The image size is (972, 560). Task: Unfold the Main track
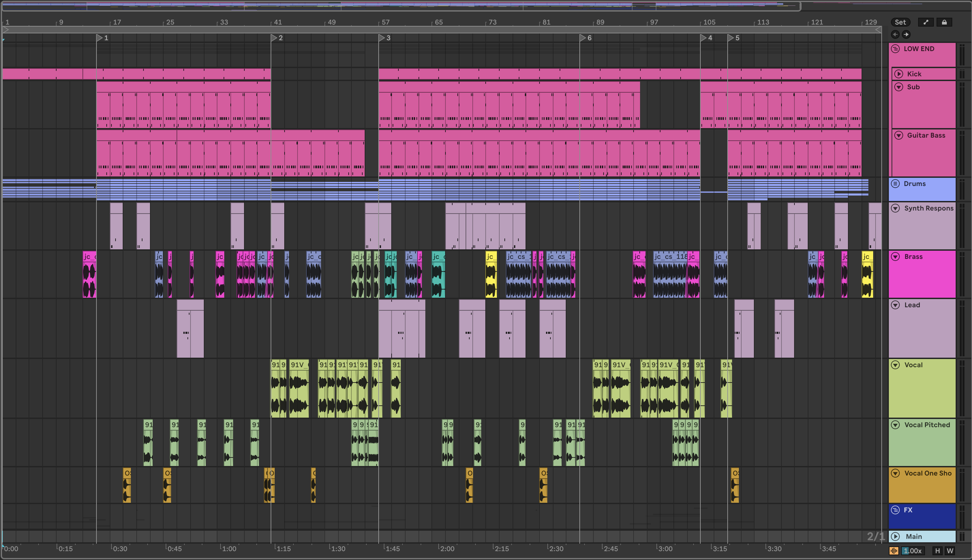pyautogui.click(x=895, y=536)
